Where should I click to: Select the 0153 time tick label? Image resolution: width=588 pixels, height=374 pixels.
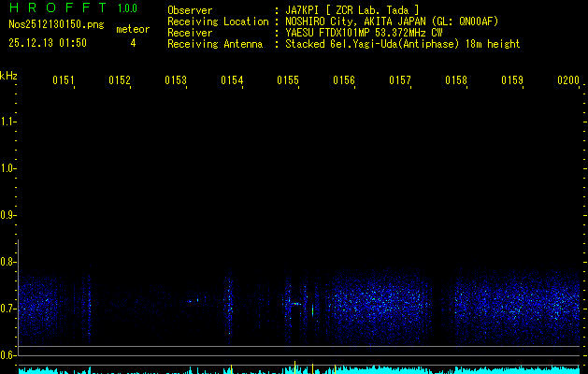click(176, 80)
